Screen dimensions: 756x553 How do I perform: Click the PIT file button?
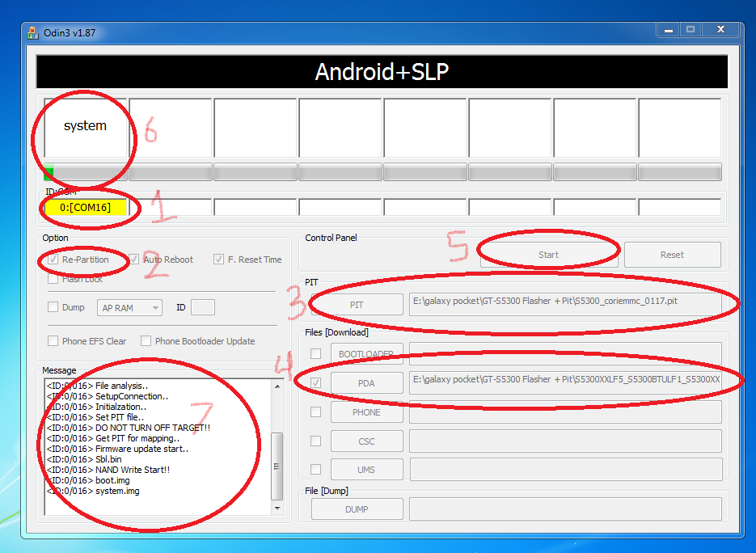357,305
